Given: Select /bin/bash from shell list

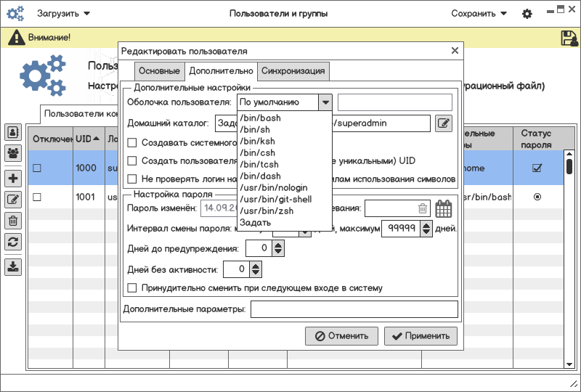Looking at the screenshot, I should pos(260,118).
